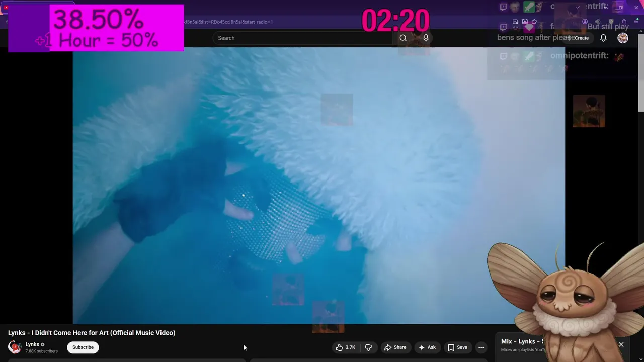This screenshot has width=644, height=362.
Task: Open the Lynks channel avatar
Action: click(15, 347)
